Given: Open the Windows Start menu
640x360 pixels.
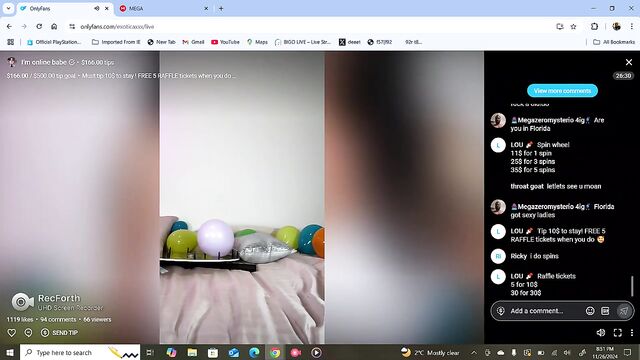Looking at the screenshot, I should point(9,353).
